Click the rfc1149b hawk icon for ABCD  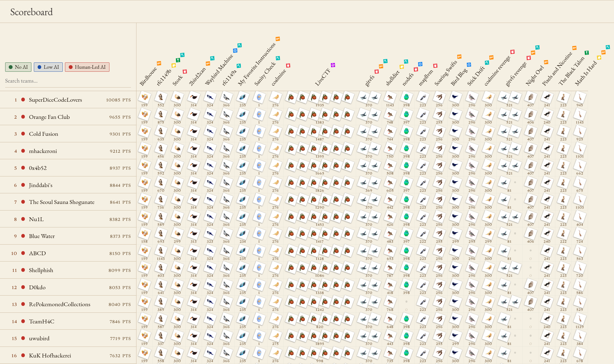161,251
